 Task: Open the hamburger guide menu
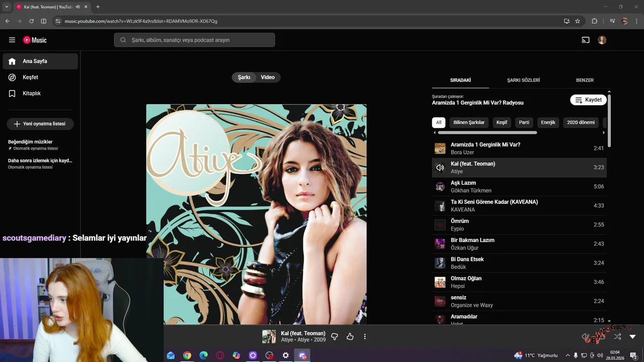(12, 40)
